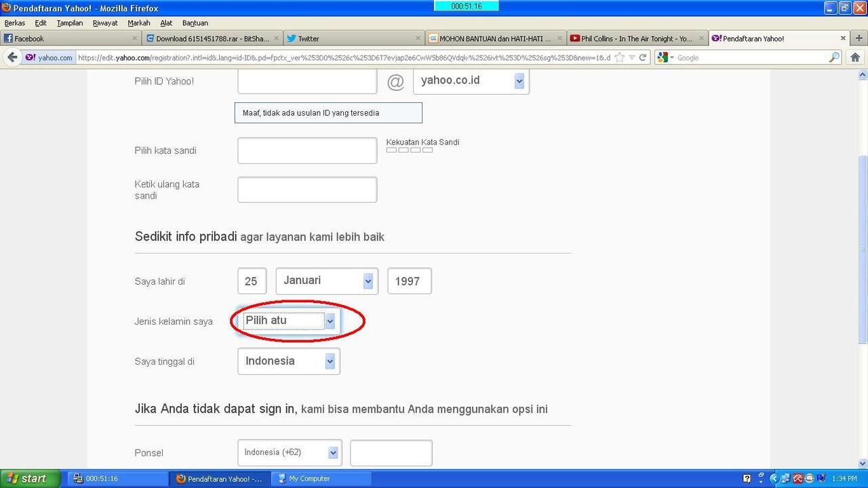Open the Tampilan menu

pos(70,23)
